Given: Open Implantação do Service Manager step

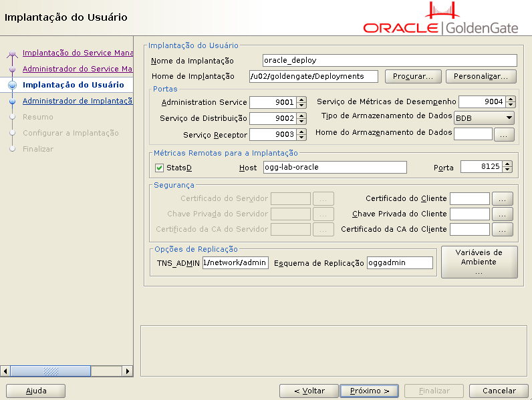Looking at the screenshot, I should (78, 53).
